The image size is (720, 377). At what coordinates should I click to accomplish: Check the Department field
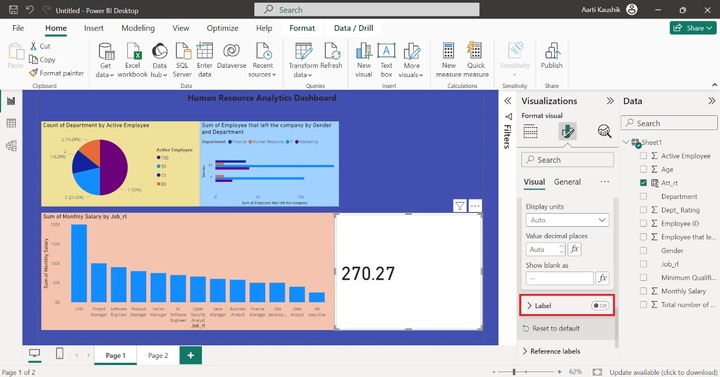tap(643, 196)
